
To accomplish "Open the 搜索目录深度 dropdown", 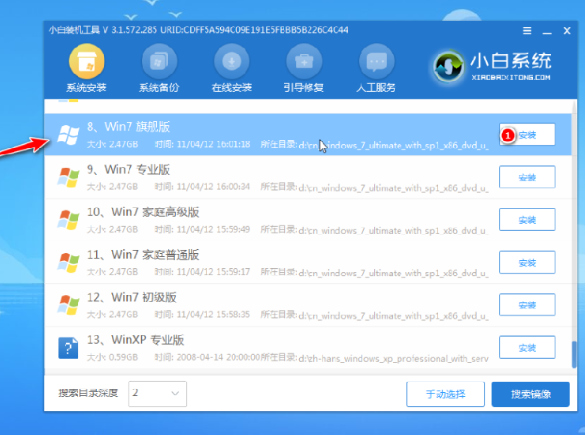I will [x=157, y=394].
